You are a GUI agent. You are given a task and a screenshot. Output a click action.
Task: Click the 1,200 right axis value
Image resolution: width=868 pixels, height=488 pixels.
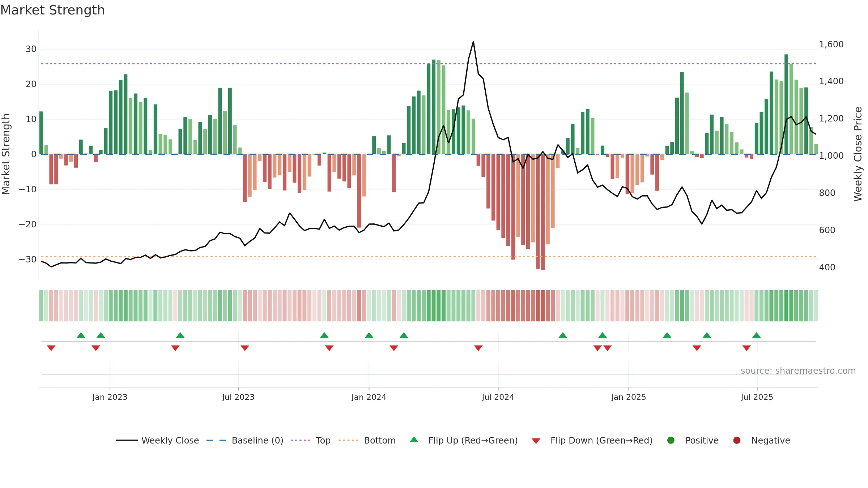(831, 118)
